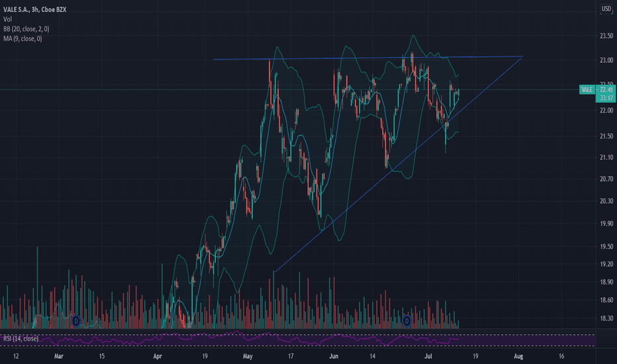This screenshot has height=364, width=617.
Task: Click the 21.10 price axis label
Action: click(x=606, y=158)
